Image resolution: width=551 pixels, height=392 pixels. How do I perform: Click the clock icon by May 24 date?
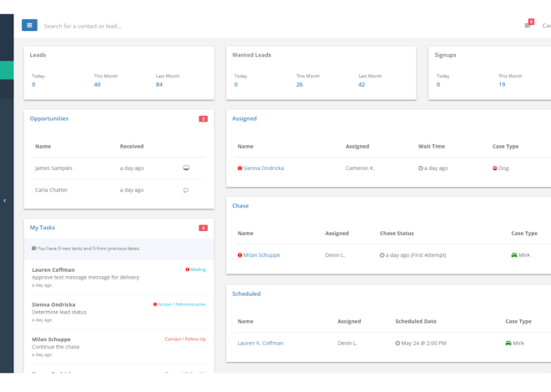(x=397, y=344)
